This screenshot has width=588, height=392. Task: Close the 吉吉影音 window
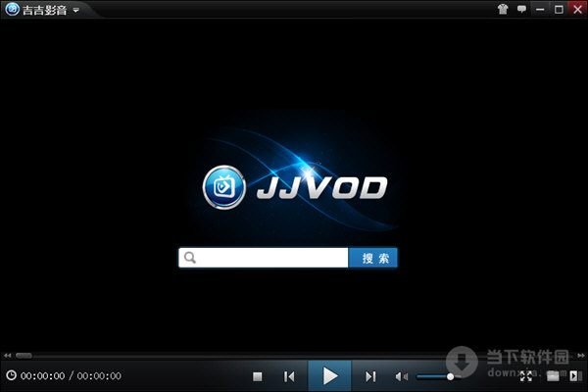(x=578, y=9)
